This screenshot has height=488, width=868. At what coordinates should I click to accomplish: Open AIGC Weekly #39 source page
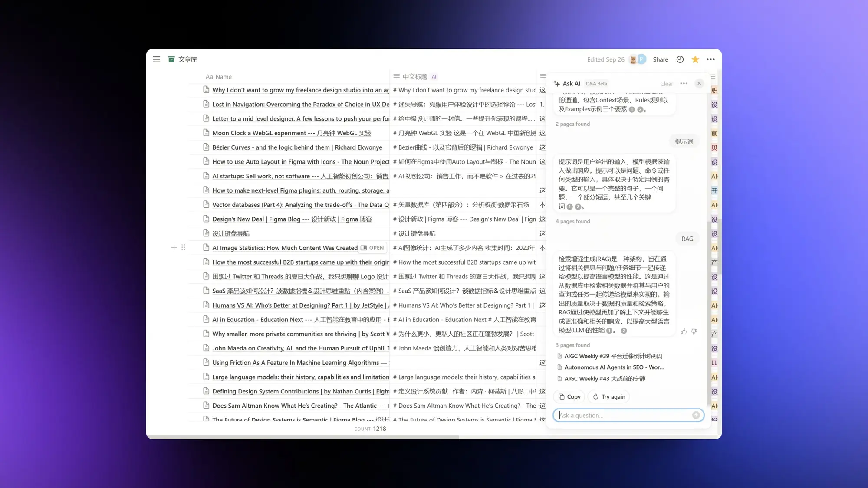tap(610, 356)
